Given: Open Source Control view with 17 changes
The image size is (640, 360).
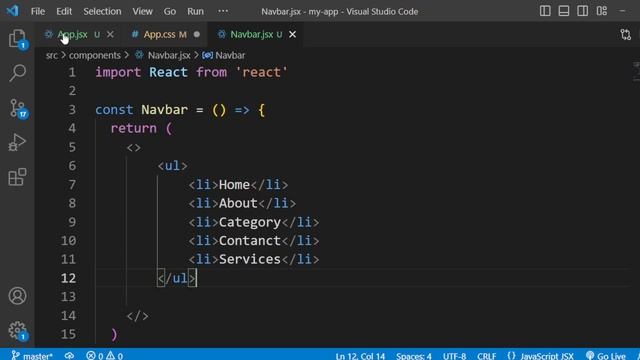Looking at the screenshot, I should pyautogui.click(x=18, y=109).
